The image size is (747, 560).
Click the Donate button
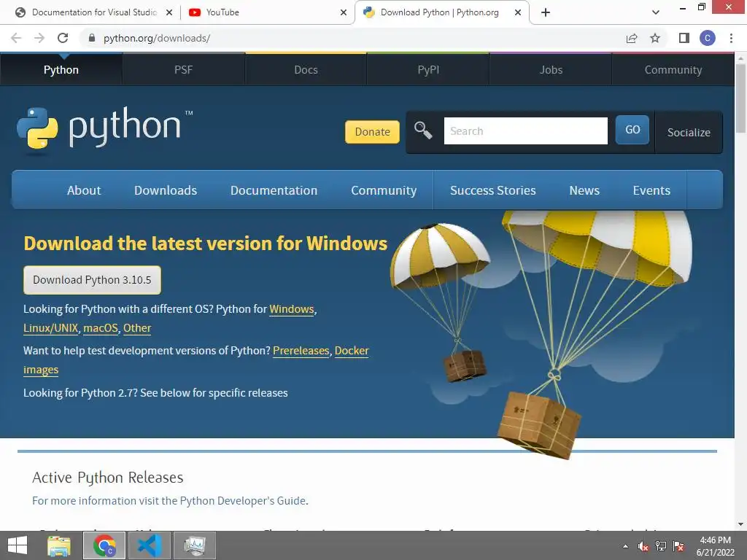(x=372, y=132)
